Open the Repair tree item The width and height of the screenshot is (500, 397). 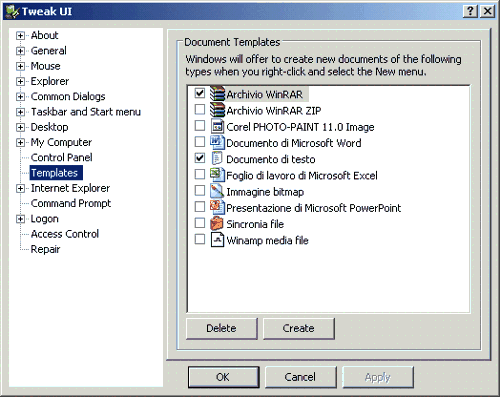45,249
